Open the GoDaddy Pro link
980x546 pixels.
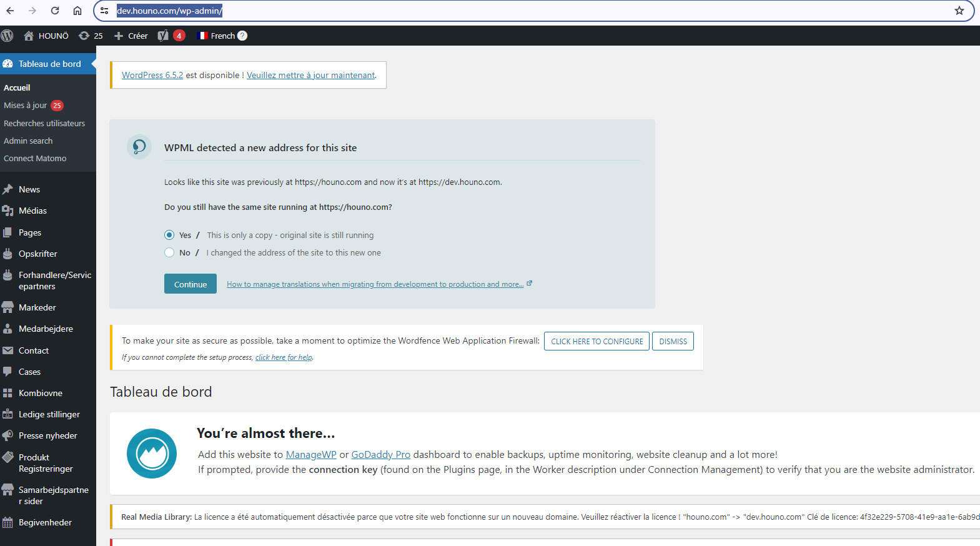point(381,455)
